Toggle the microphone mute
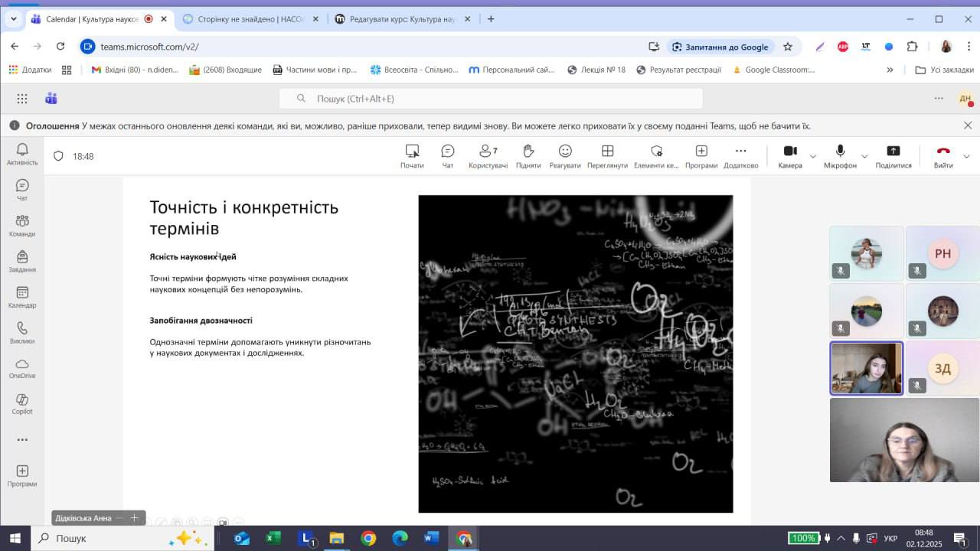Image resolution: width=980 pixels, height=551 pixels. [840, 156]
